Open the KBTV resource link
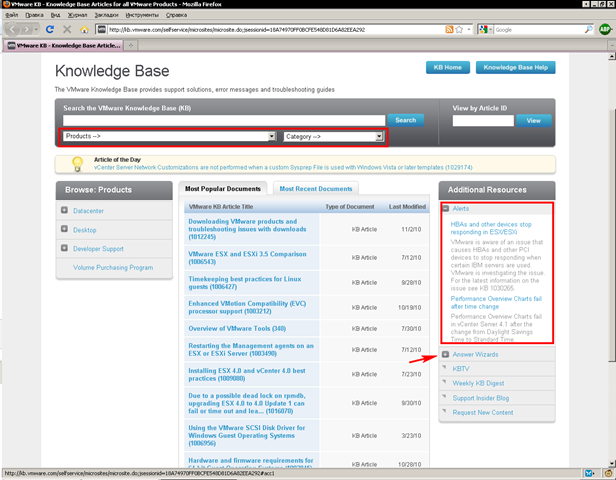This screenshot has width=616, height=480. point(461,369)
